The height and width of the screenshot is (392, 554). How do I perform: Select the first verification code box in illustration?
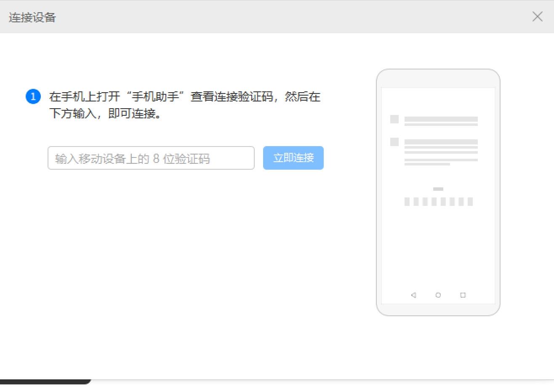tap(407, 201)
